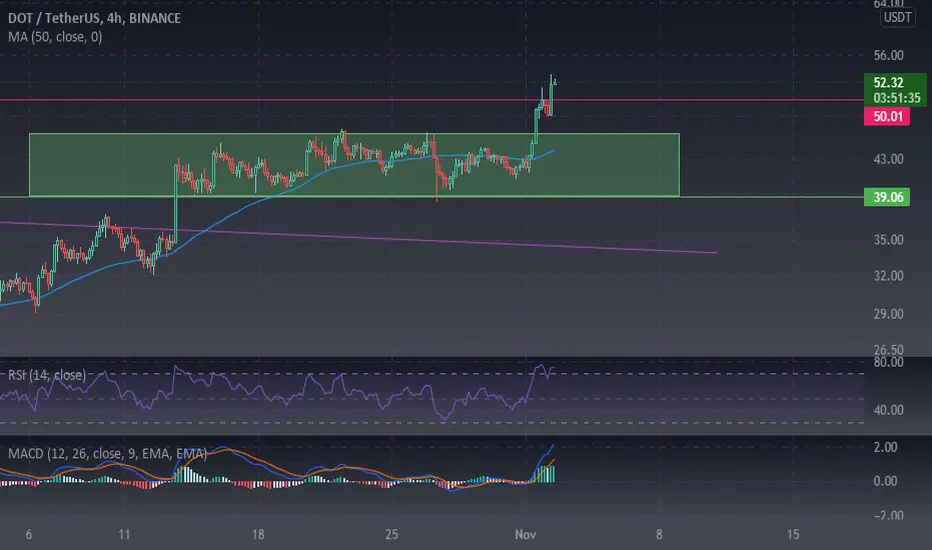Select the green 39.06 price level label
The width and height of the screenshot is (932, 550).
coord(887,197)
